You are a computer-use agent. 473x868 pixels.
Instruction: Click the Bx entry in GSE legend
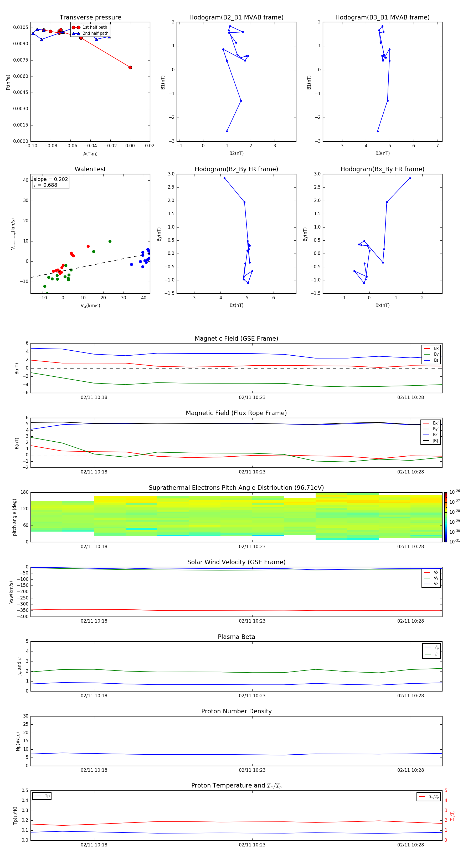(431, 349)
